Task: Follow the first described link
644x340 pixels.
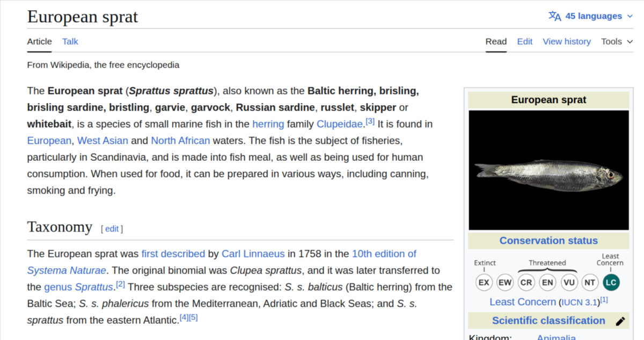Action: (x=173, y=254)
